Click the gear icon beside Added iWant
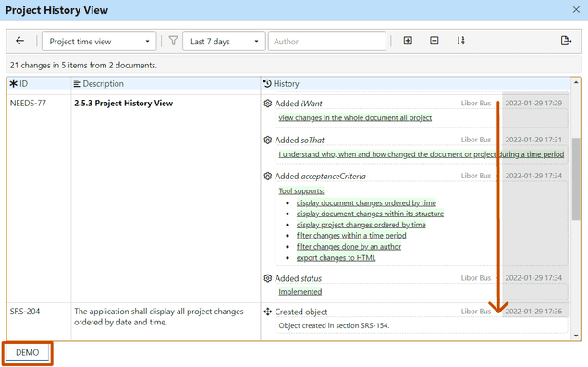The height and width of the screenshot is (367, 588). click(x=268, y=104)
